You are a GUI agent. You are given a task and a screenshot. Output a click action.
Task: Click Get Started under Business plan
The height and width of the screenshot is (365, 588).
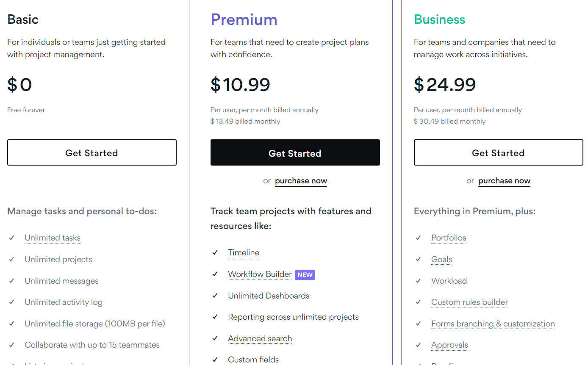tap(498, 153)
